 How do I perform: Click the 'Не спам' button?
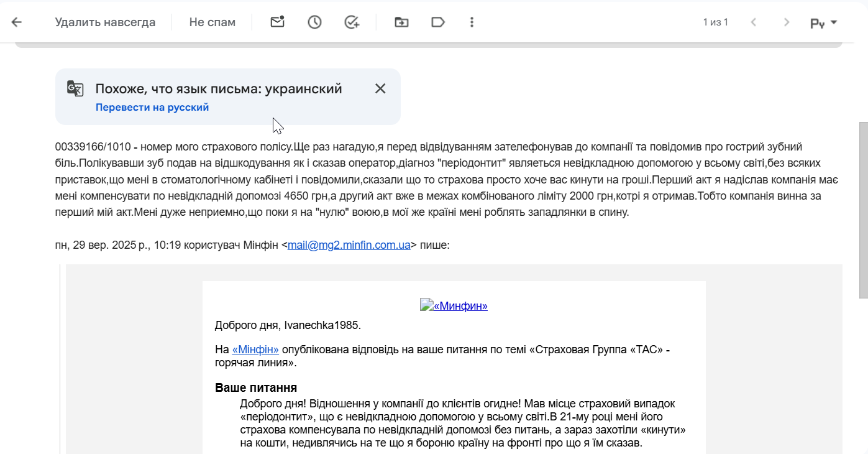[x=212, y=22]
